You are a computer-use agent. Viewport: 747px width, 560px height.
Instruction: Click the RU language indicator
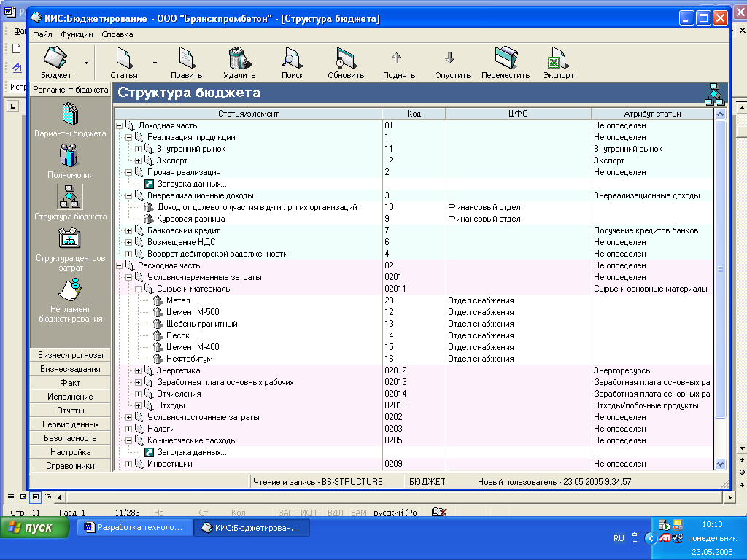619,538
